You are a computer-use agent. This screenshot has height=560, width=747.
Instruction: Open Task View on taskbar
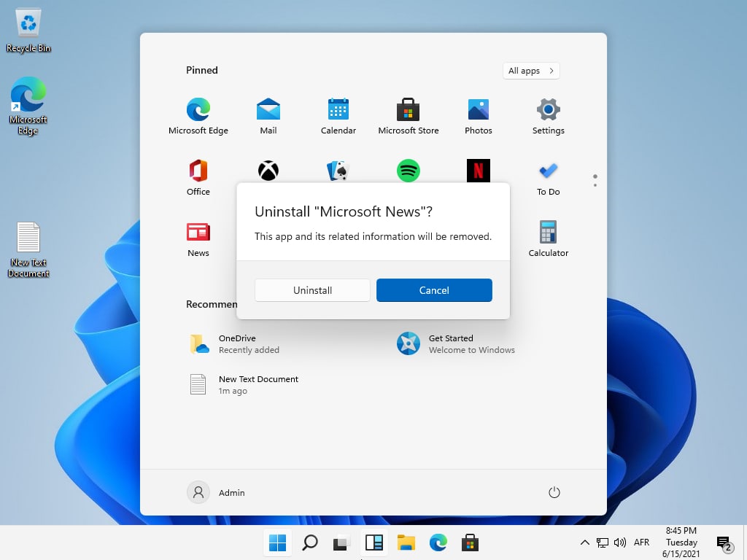(341, 542)
